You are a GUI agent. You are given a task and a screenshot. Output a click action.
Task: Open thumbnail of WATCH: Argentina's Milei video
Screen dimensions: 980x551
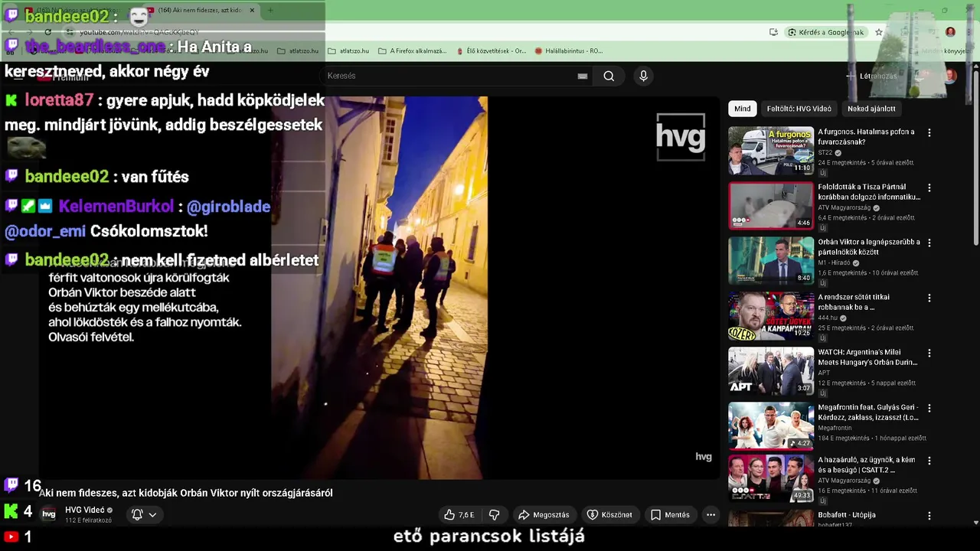(771, 371)
